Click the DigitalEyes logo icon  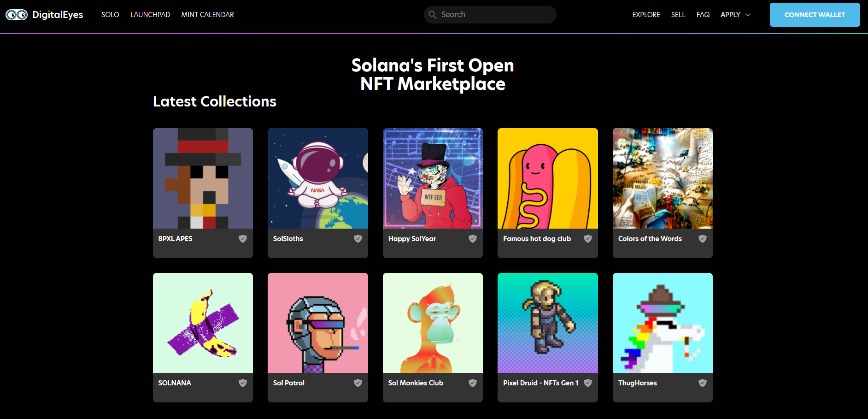pos(17,15)
